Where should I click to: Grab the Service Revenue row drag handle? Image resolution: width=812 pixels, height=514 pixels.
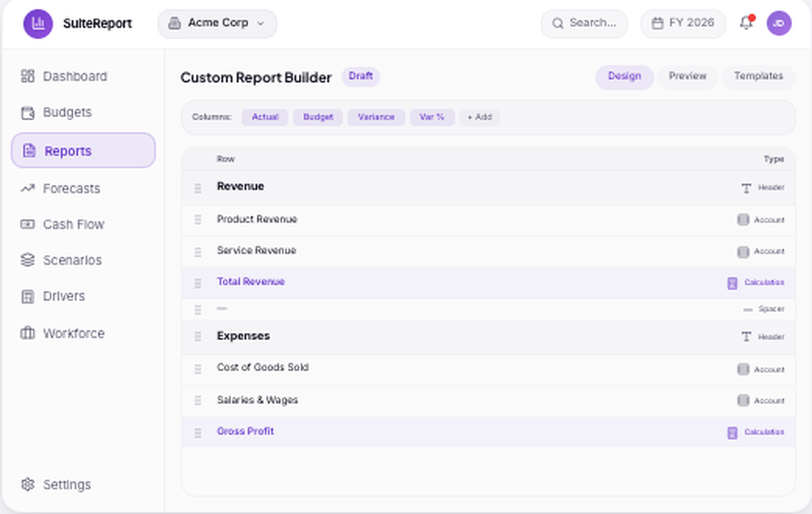click(198, 252)
